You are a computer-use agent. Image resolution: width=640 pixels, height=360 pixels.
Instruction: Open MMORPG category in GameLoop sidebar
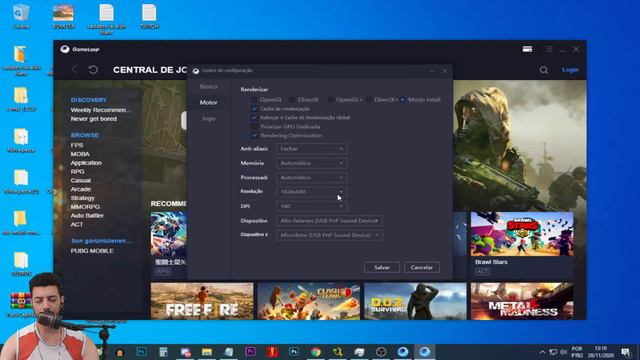(85, 207)
